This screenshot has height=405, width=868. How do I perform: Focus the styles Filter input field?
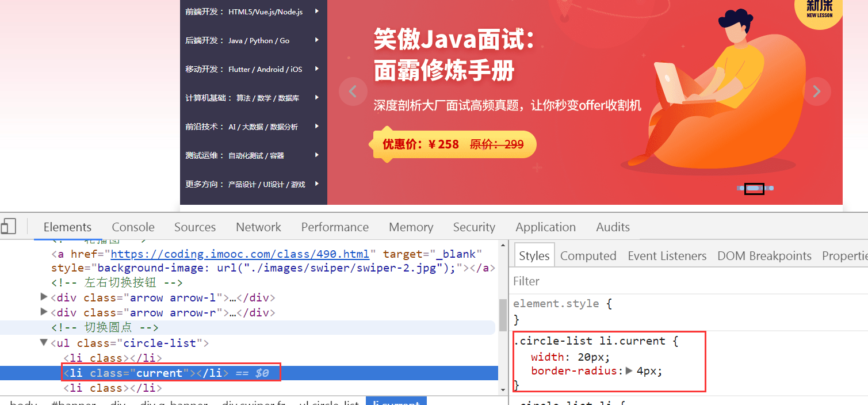tap(689, 281)
